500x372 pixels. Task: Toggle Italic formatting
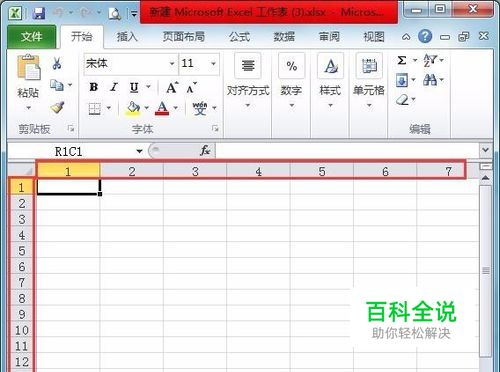114,87
